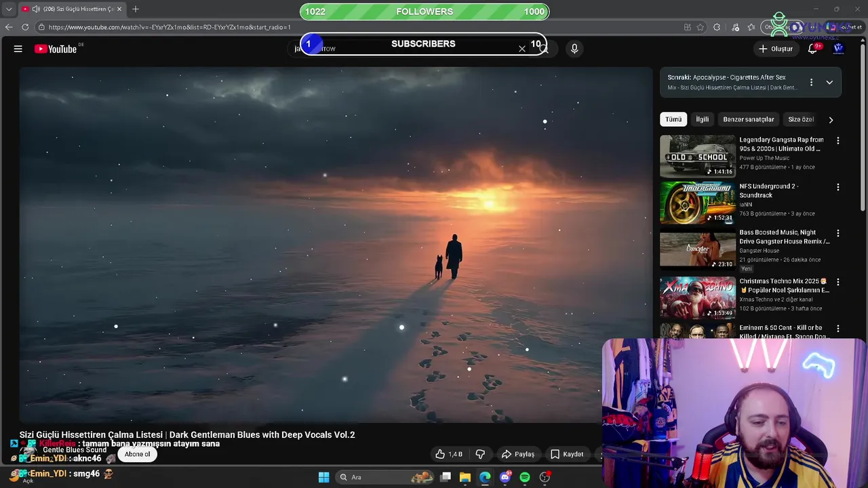Click the Kaydet save button
This screenshot has height=488, width=868.
coord(567,454)
